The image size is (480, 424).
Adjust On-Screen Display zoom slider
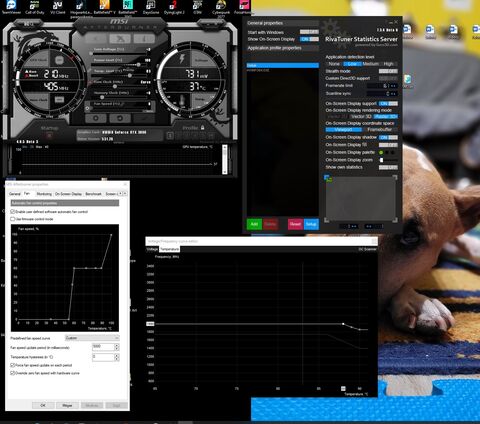point(381,160)
